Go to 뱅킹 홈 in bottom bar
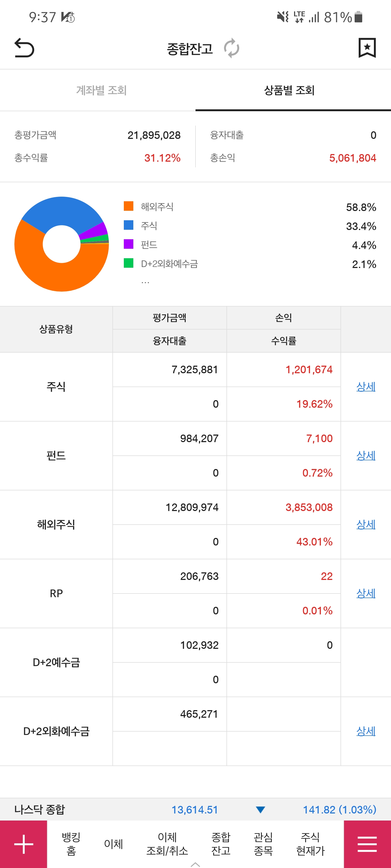391x868 pixels. tap(71, 844)
